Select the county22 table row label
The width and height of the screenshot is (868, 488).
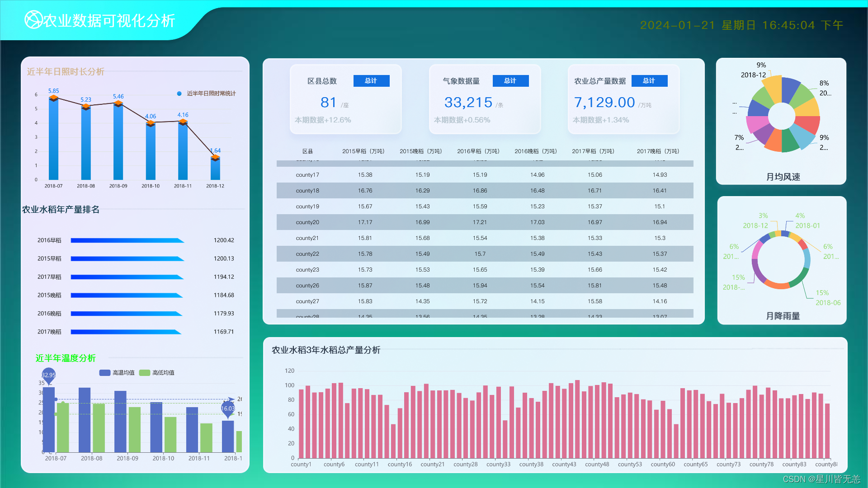[307, 254]
